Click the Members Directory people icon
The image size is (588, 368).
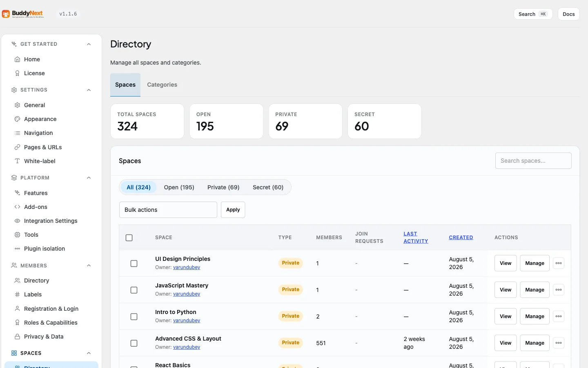coord(17,280)
